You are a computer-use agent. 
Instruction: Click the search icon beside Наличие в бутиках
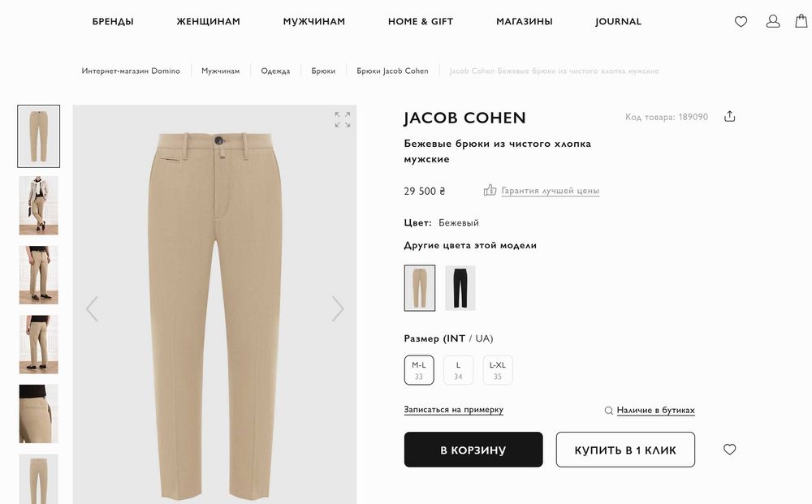click(608, 411)
